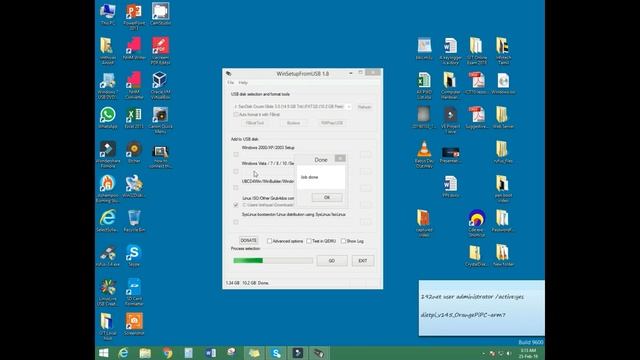Open Skype from the taskbar
The image size is (640, 360).
276,353
